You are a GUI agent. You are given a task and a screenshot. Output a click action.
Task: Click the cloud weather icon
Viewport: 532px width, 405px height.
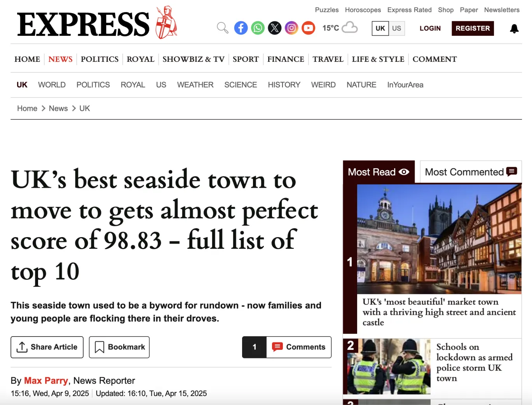[350, 28]
